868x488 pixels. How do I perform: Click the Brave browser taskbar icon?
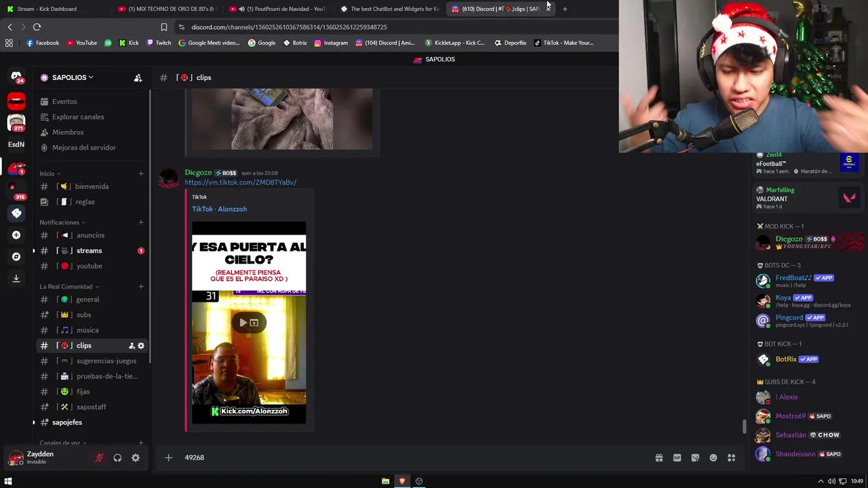tap(402, 481)
